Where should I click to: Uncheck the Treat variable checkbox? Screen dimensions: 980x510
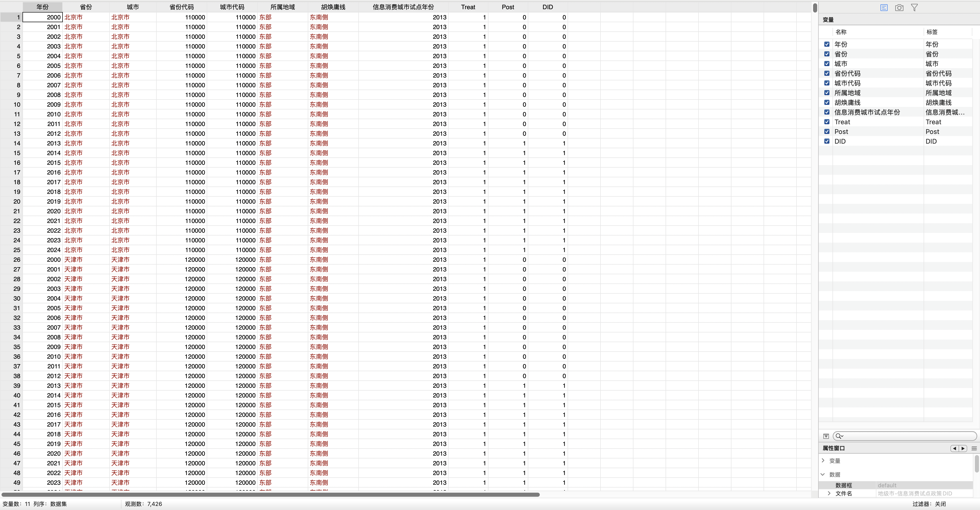(x=827, y=122)
